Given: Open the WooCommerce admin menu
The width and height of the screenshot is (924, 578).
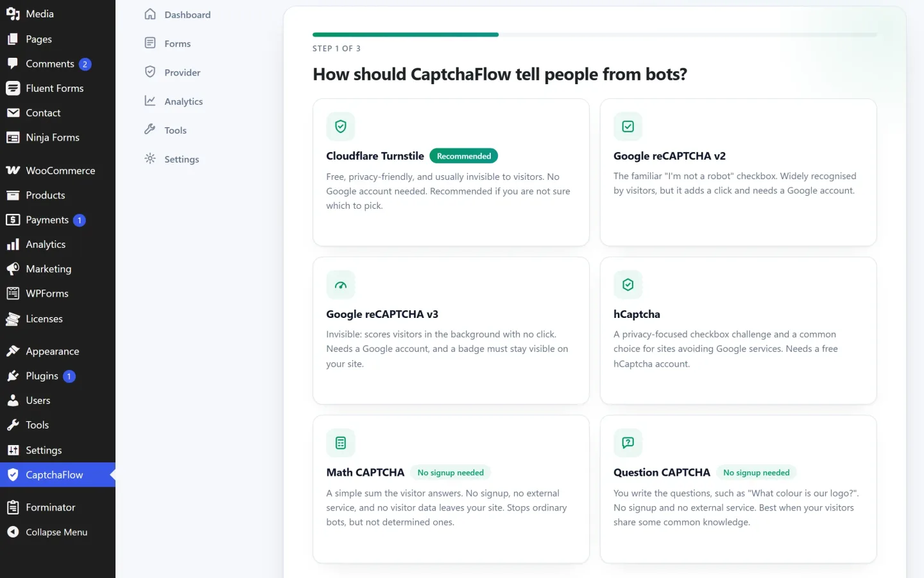Looking at the screenshot, I should [x=58, y=170].
